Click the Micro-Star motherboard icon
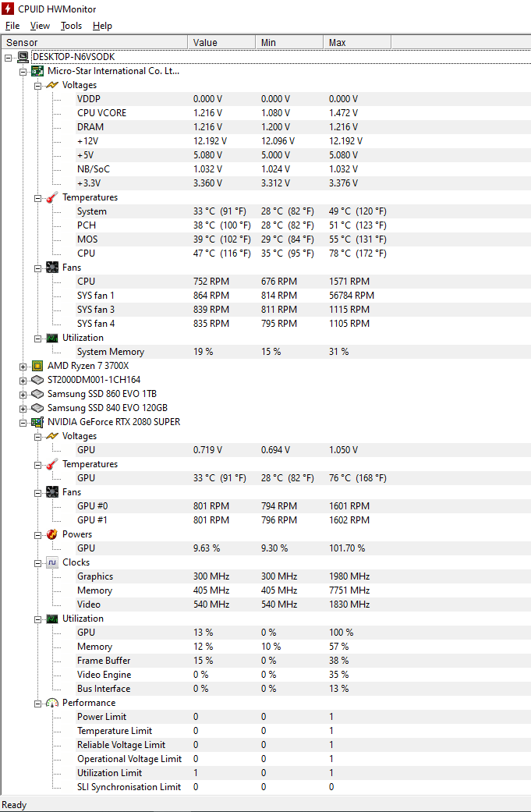Screen dimensions: 531x812 37,71
